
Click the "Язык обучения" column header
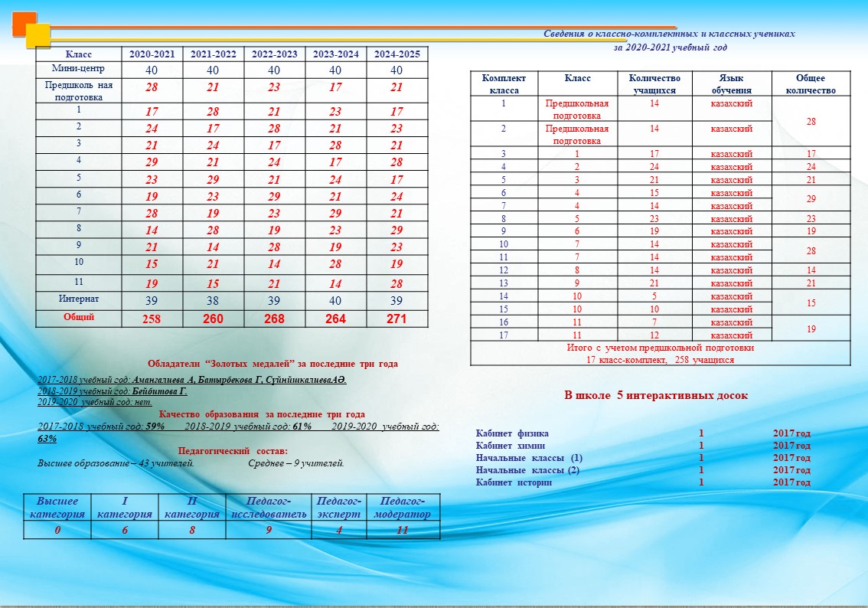coord(731,84)
